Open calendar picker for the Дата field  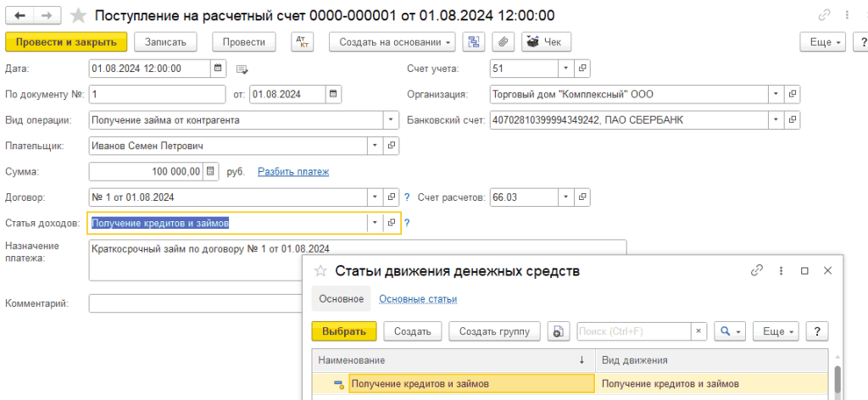(218, 69)
